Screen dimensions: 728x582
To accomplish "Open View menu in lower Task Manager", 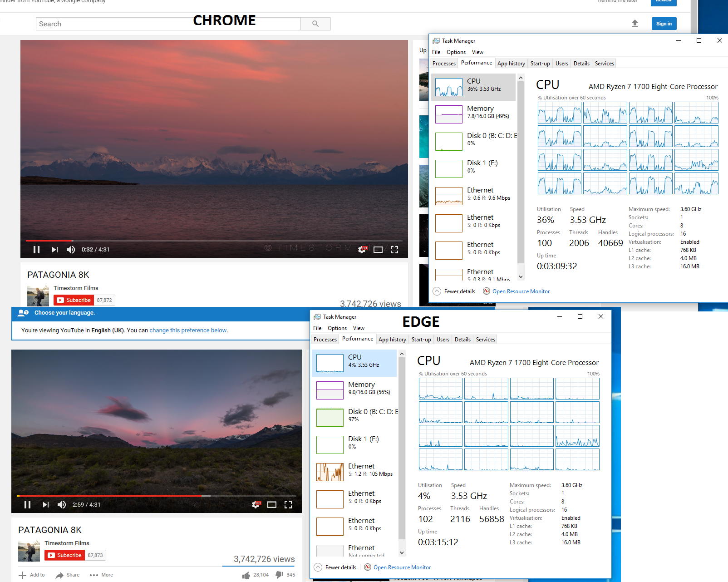I will (x=359, y=328).
